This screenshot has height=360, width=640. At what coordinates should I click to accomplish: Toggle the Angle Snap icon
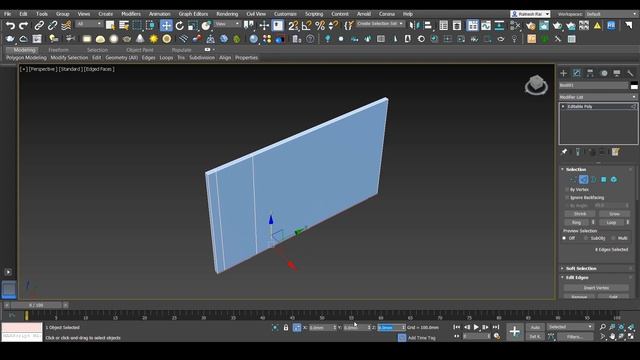coord(307,26)
